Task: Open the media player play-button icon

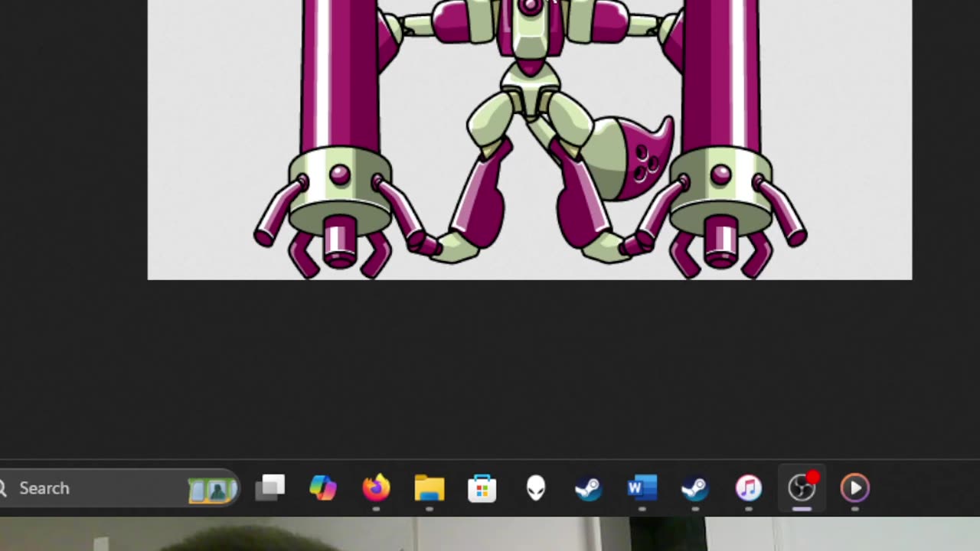Action: [855, 488]
